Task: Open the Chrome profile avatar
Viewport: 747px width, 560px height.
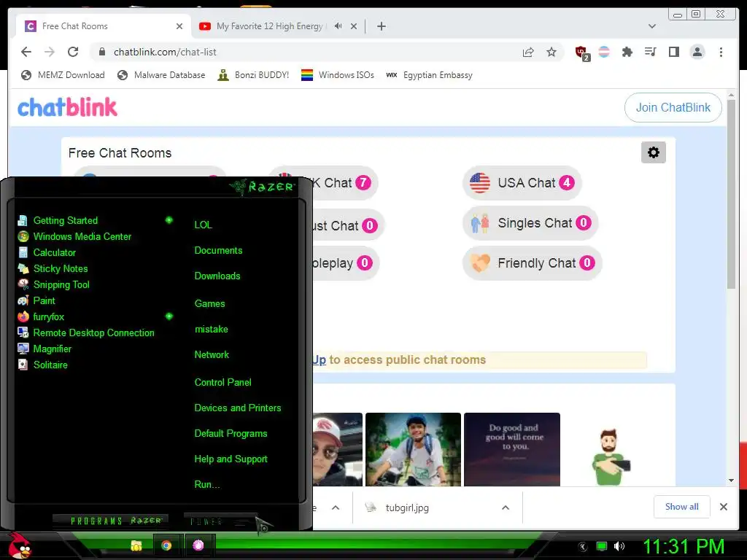Action: coord(697,52)
